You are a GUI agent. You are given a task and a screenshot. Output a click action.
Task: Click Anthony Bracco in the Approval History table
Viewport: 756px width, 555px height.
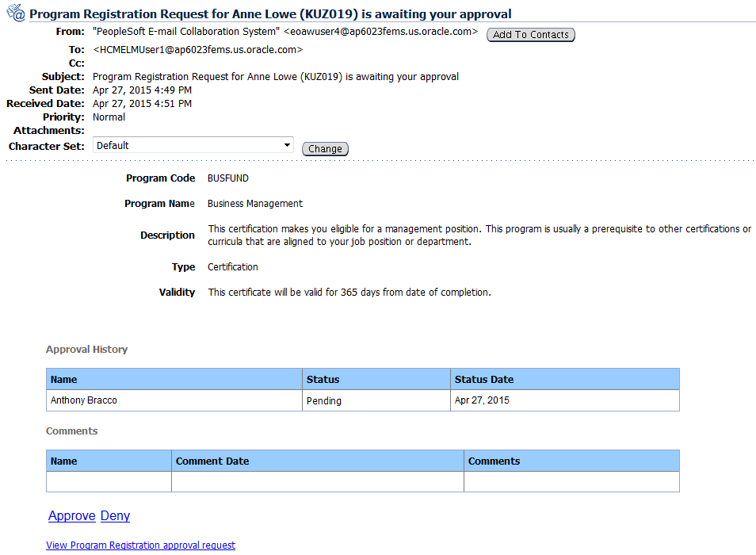coord(84,400)
